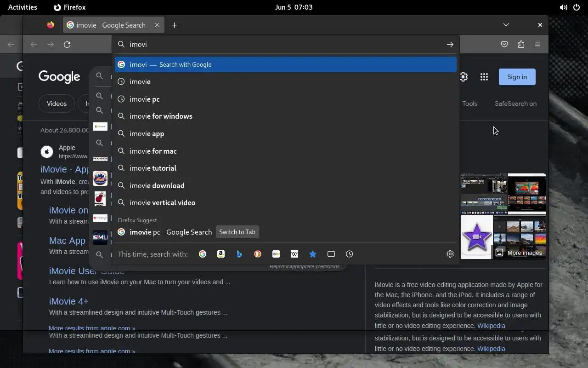
Task: Open a new tab with plus button
Action: pos(174,25)
